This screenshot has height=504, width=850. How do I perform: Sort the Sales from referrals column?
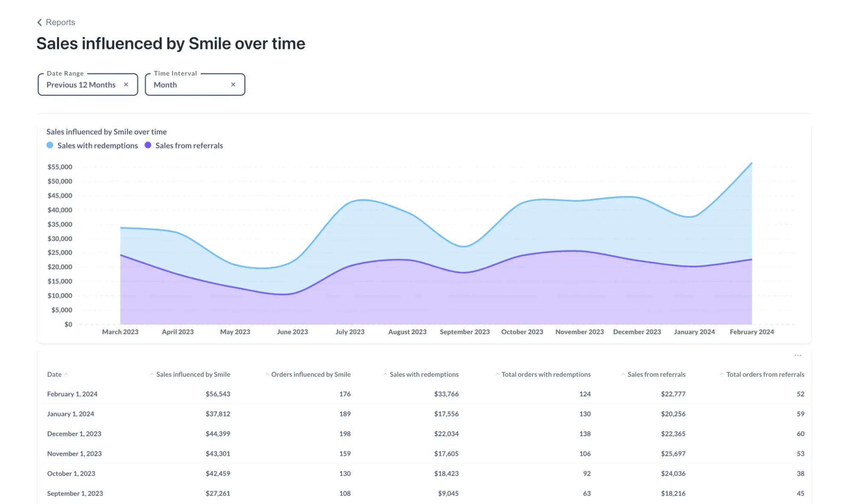tap(623, 374)
